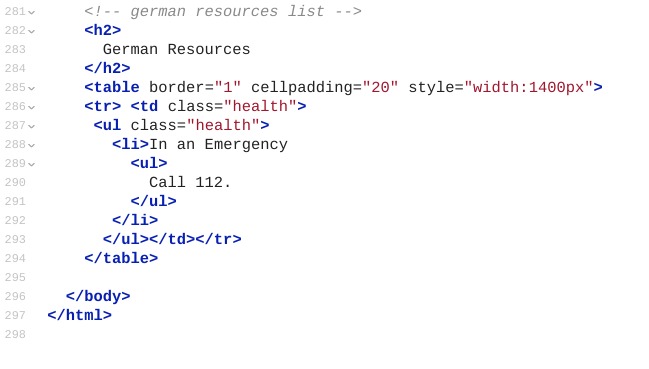Click the "health" class value on line 287
The height and width of the screenshot is (369, 649).
pos(223,125)
